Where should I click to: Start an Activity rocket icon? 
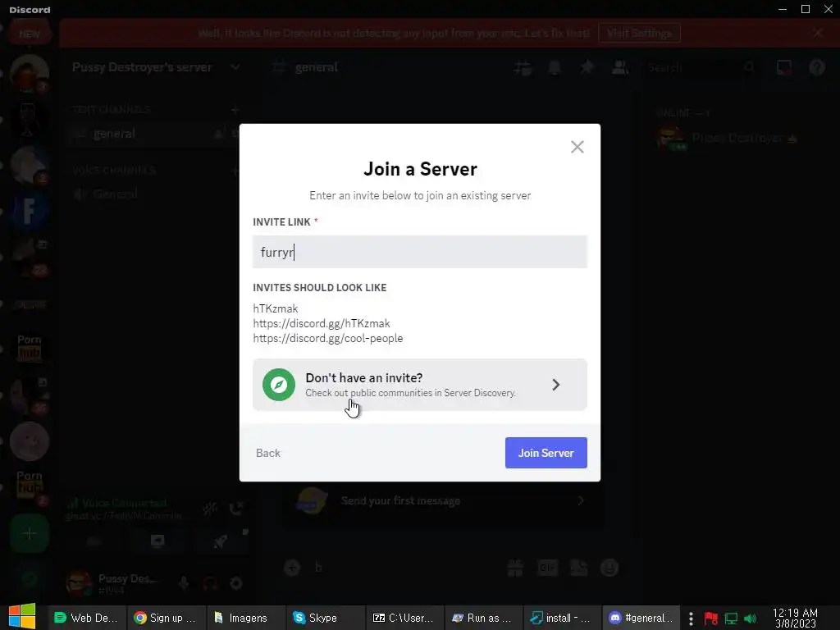220,541
